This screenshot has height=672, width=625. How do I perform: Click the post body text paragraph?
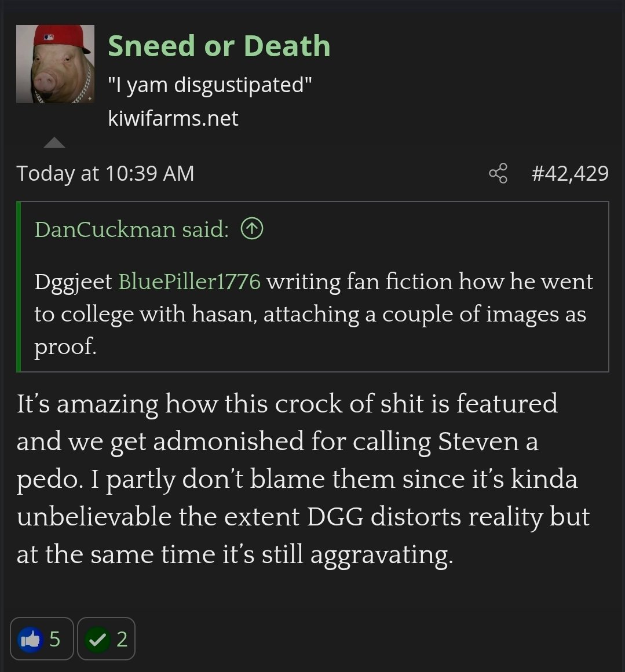[304, 479]
